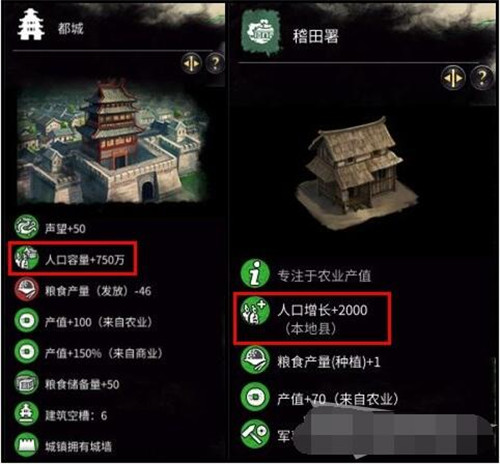Click the 都城 city illustration
The width and height of the screenshot is (500, 464).
[x=113, y=142]
